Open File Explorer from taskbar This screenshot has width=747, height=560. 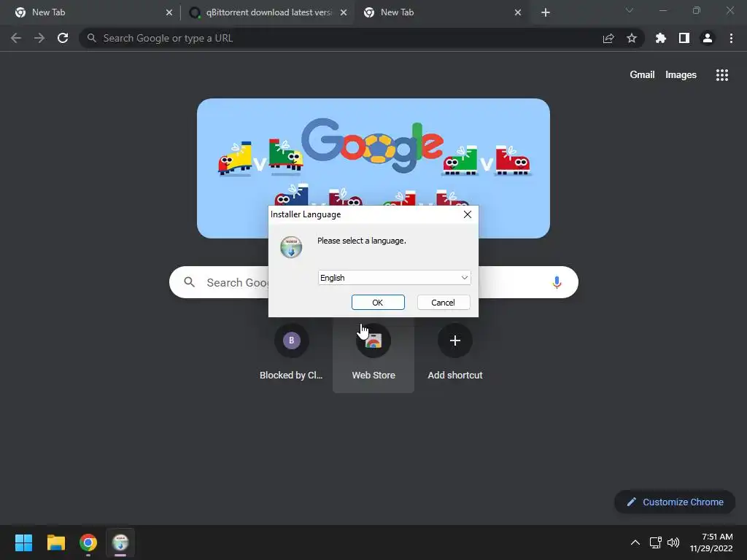click(x=55, y=542)
